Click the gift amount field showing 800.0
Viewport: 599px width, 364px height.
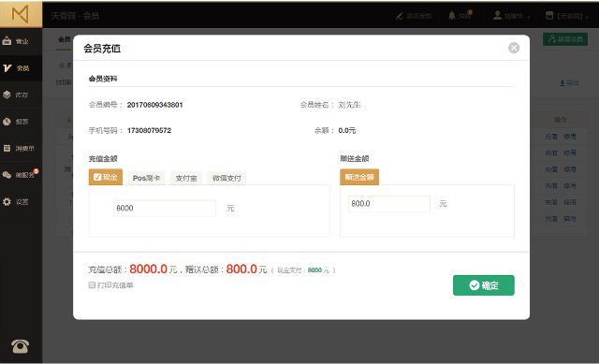(389, 204)
